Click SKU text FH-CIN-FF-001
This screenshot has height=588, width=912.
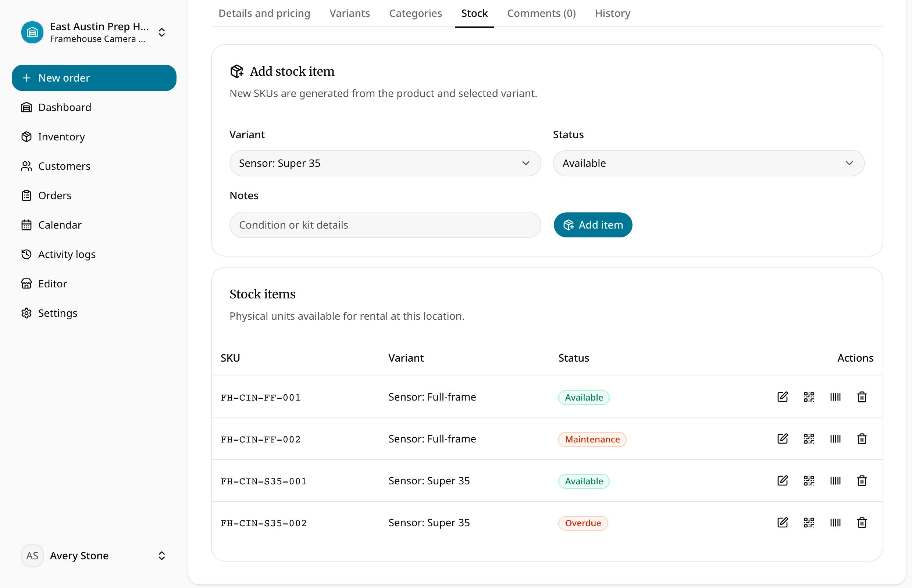click(x=261, y=398)
